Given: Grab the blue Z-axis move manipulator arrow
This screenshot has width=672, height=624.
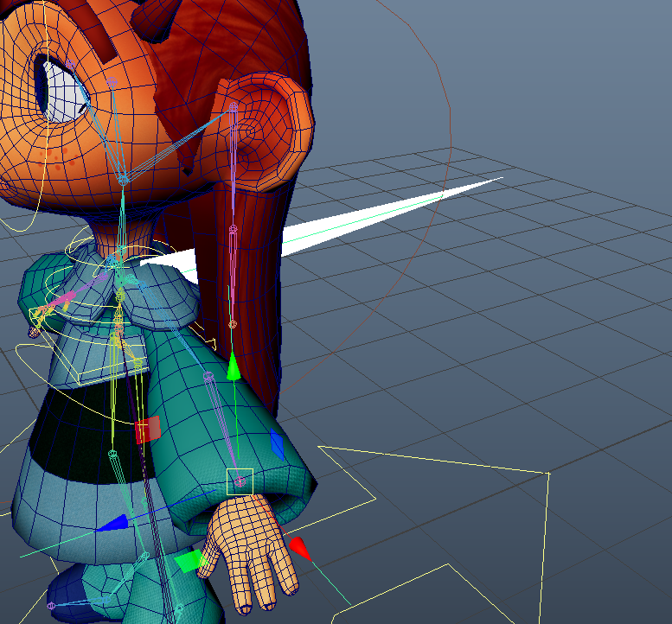Looking at the screenshot, I should 113,524.
